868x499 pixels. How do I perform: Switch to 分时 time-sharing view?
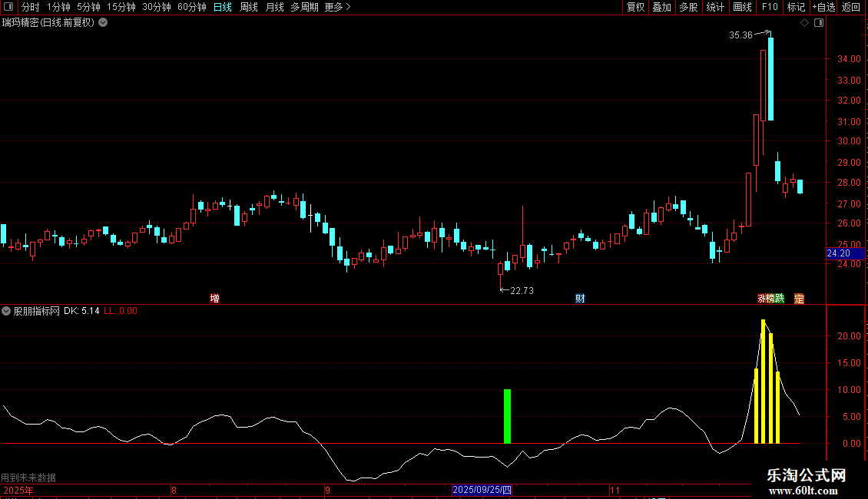(31, 7)
